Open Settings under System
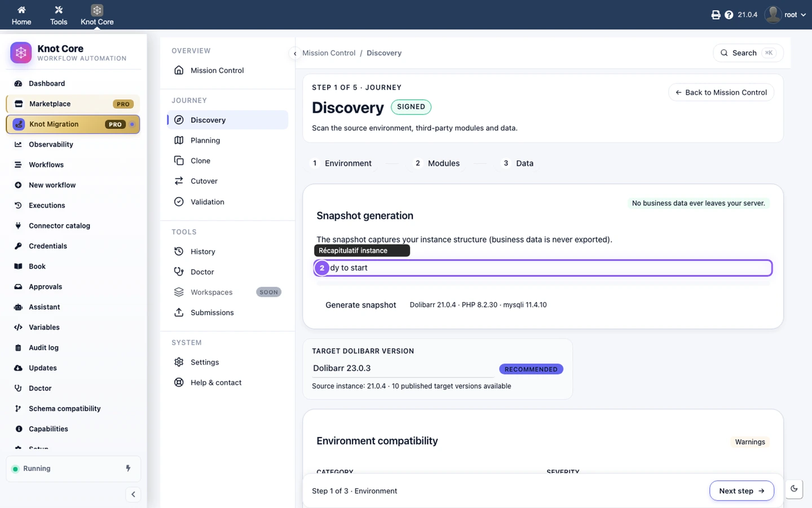The image size is (812, 508). [228, 362]
